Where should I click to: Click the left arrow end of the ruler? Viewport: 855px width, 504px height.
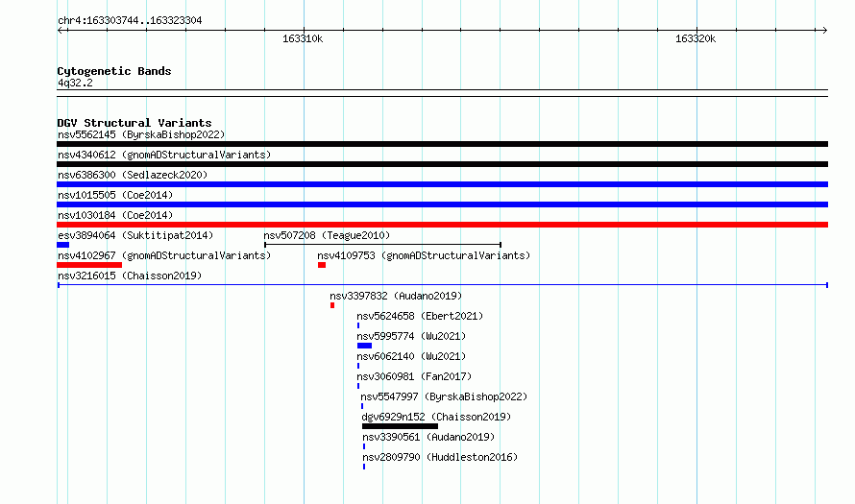pyautogui.click(x=60, y=31)
